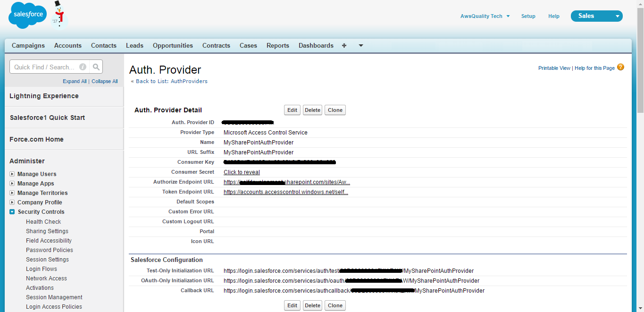
Task: Open the Contracts tab
Action: (x=216, y=46)
